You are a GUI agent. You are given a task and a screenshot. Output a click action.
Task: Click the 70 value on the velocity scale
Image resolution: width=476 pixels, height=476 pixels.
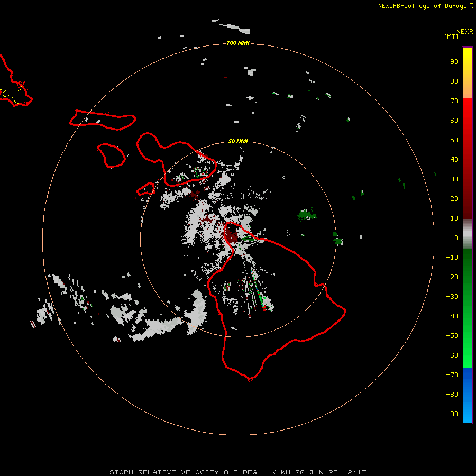point(454,101)
